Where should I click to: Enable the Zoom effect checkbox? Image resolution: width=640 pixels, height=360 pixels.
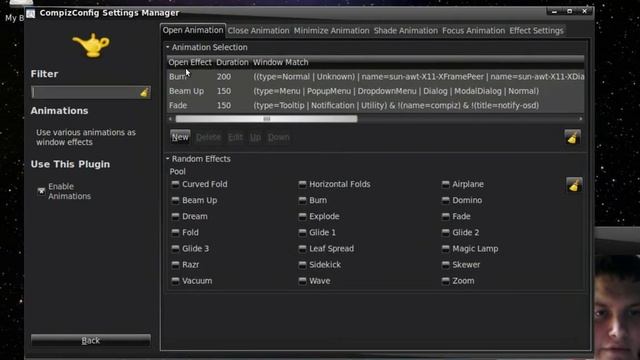(x=445, y=281)
